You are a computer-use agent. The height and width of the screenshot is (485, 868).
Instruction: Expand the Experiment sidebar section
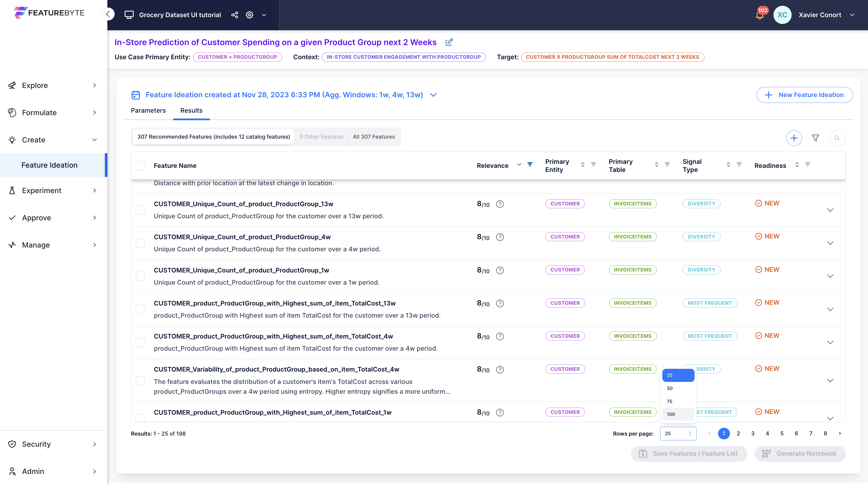tap(53, 190)
